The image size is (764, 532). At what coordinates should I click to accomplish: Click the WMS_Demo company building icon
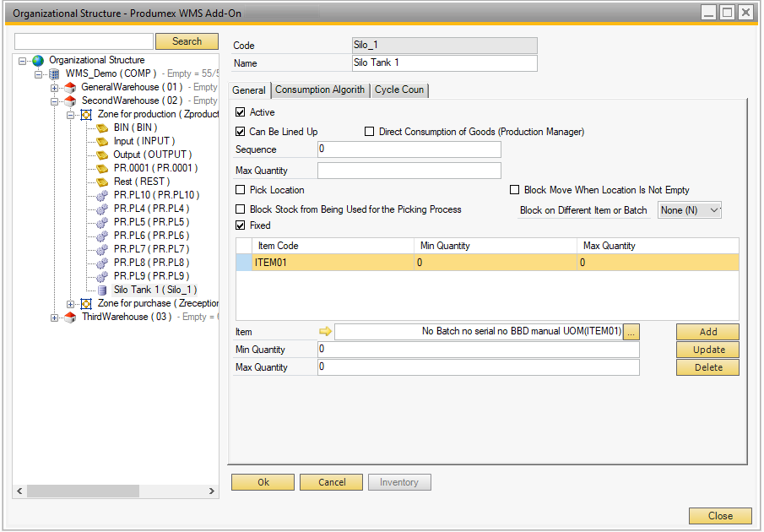tap(55, 74)
